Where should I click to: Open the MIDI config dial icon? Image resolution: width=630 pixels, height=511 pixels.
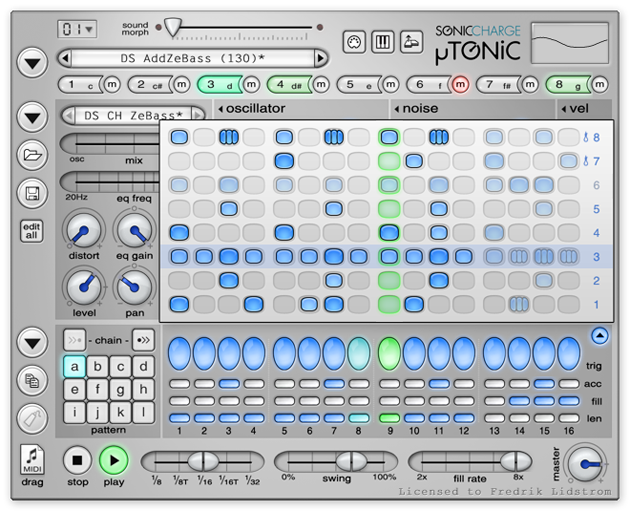coord(354,42)
